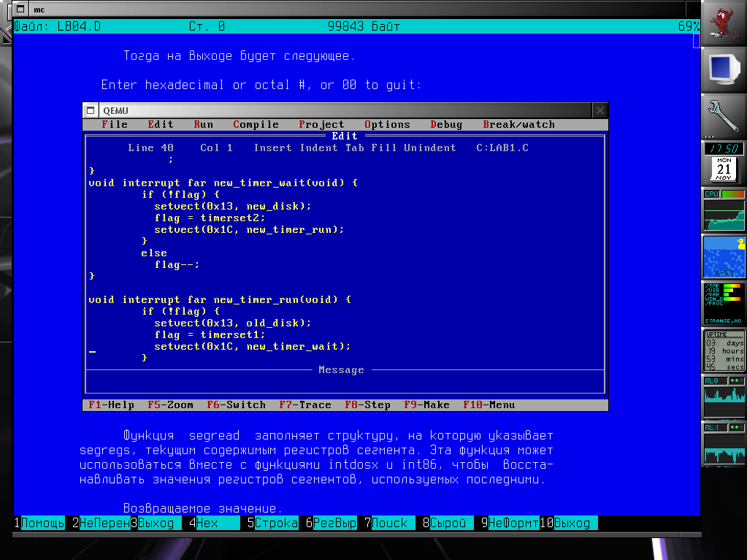Click the QEMU window menu icon
747x560 pixels.
91,110
